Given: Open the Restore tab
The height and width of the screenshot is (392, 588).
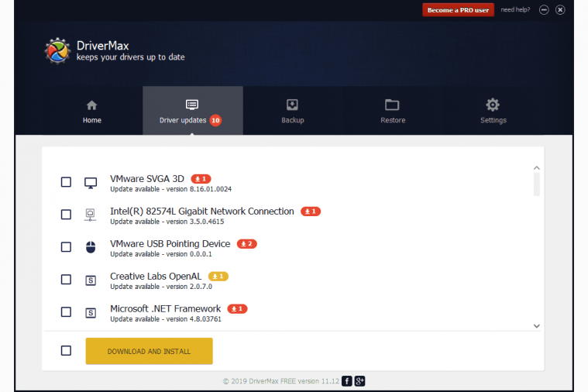Looking at the screenshot, I should tap(393, 110).
